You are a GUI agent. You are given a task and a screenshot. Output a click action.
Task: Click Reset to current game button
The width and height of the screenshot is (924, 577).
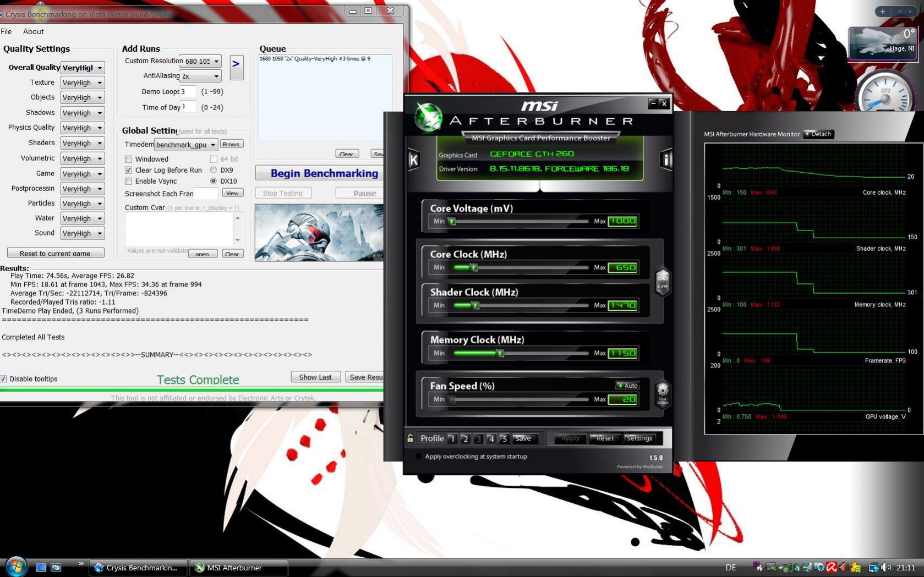coord(56,254)
